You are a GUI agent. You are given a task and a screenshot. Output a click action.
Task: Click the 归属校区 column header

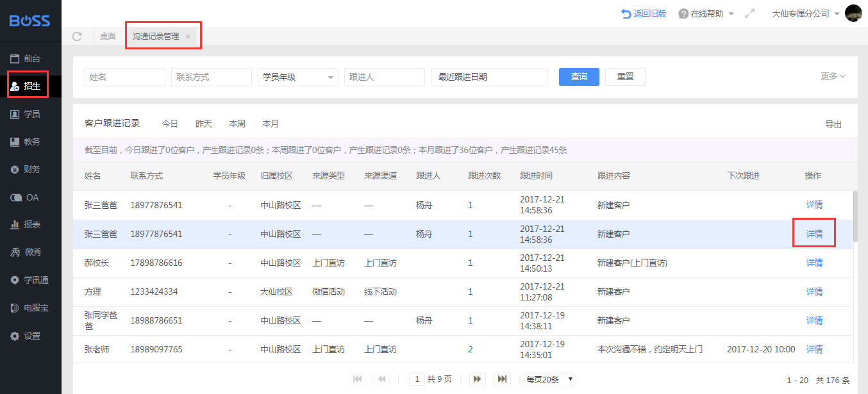[x=277, y=176]
